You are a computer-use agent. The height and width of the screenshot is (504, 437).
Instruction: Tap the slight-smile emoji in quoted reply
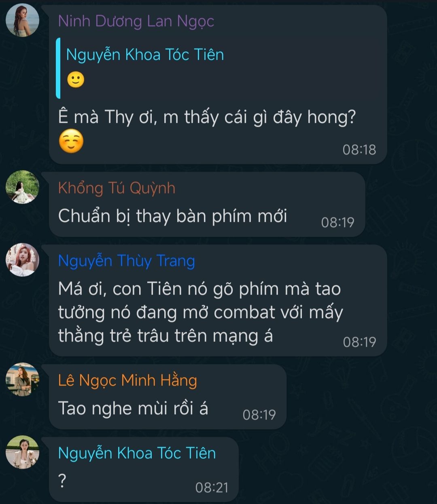[x=75, y=80]
